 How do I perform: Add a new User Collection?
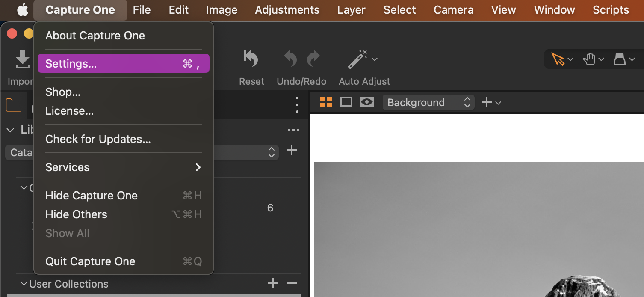point(272,283)
